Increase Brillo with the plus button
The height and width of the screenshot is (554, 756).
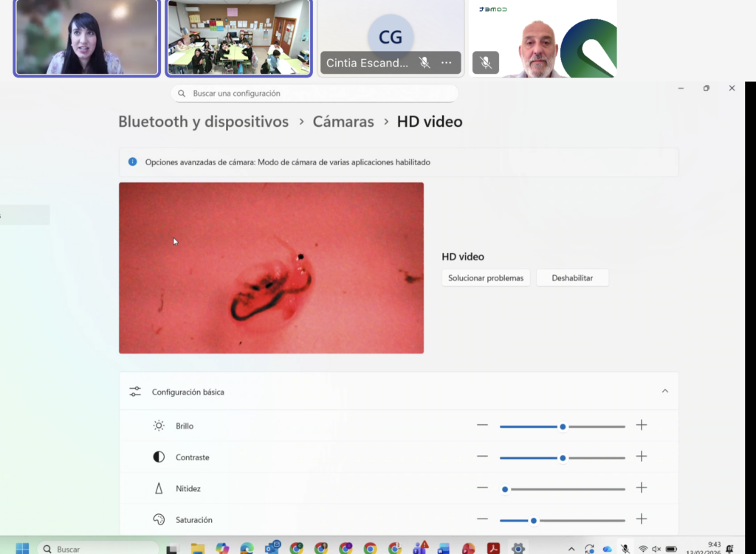[x=642, y=426]
